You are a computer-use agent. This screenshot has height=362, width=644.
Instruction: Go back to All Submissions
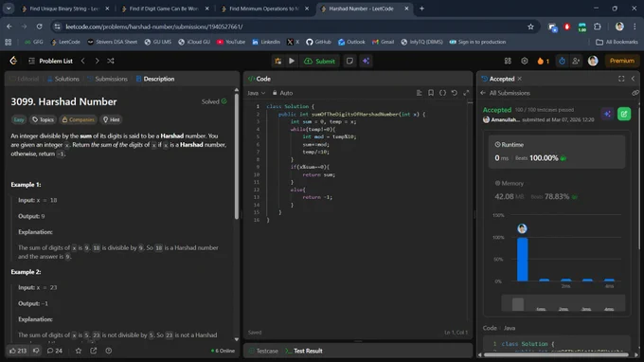(x=505, y=93)
